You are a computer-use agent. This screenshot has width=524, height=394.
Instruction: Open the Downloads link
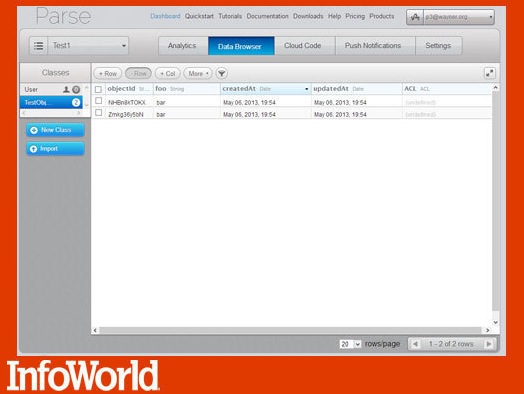tap(308, 16)
